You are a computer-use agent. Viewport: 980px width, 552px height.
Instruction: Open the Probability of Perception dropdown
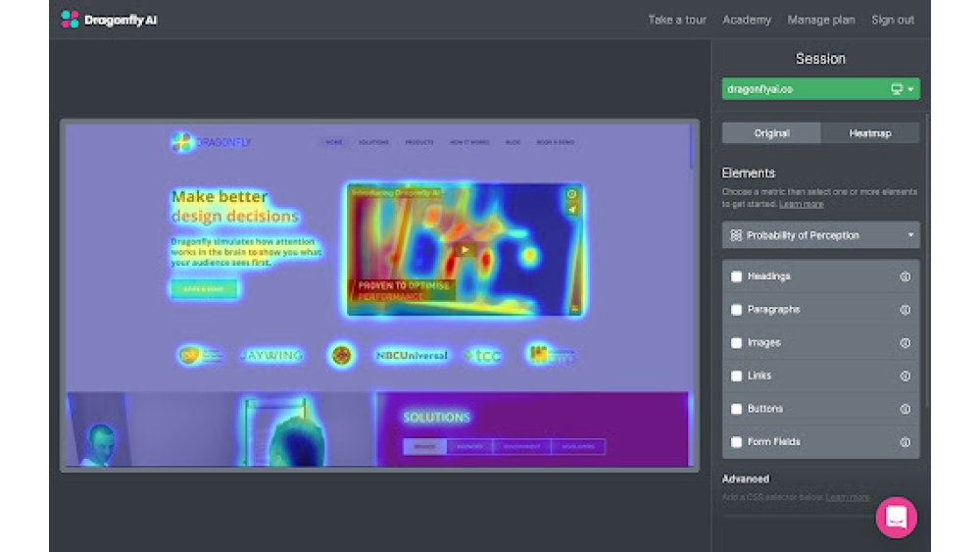point(820,235)
